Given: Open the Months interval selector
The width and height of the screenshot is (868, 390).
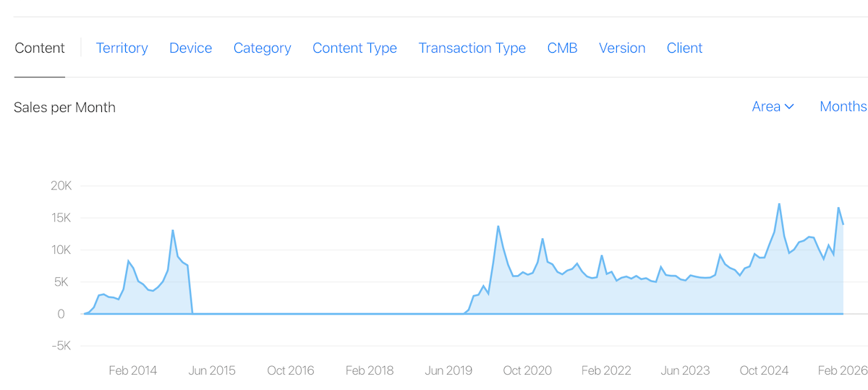Looking at the screenshot, I should [843, 106].
